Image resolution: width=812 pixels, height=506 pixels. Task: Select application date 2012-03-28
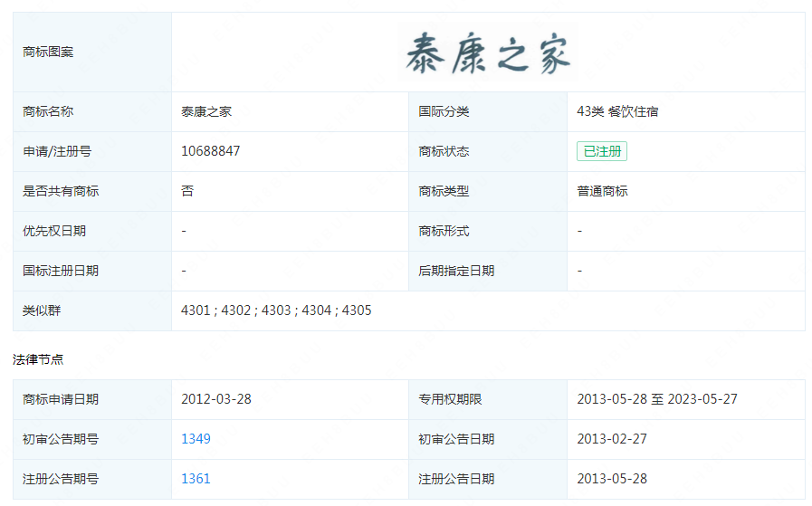coord(216,399)
